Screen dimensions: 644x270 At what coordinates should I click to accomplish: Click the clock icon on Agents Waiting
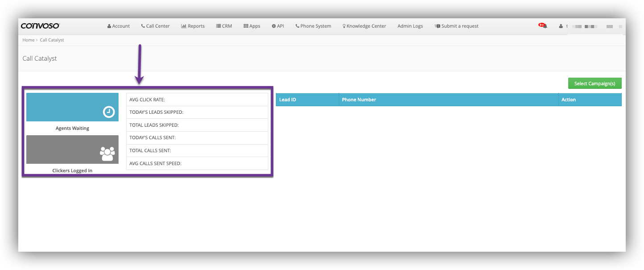point(109,112)
